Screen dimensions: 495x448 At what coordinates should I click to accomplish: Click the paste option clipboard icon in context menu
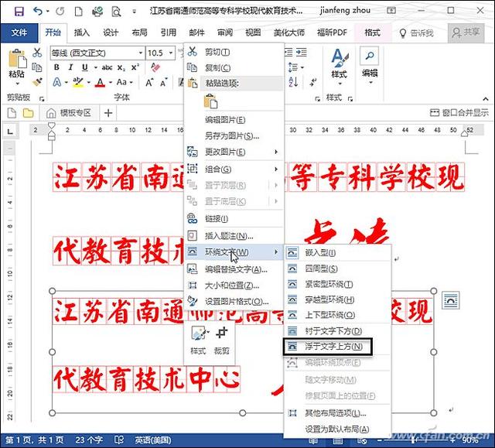tap(211, 101)
